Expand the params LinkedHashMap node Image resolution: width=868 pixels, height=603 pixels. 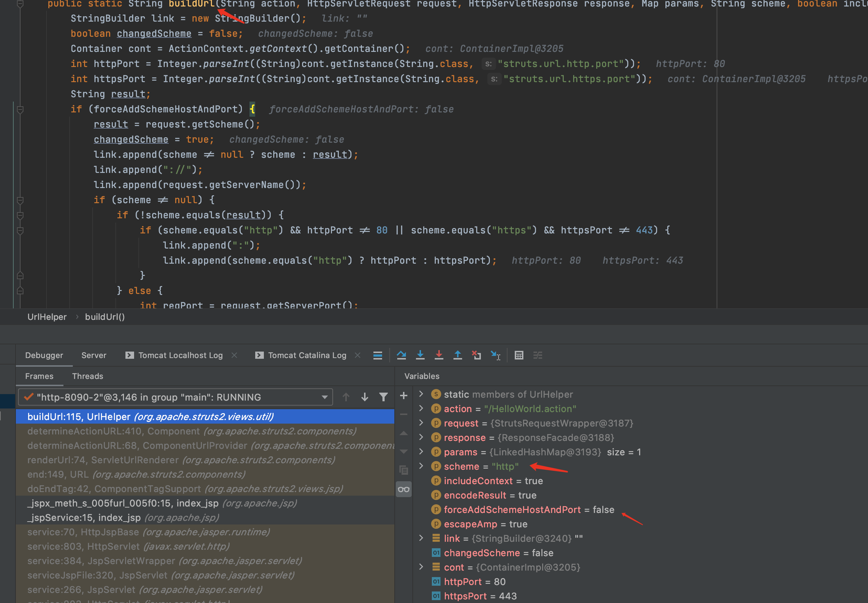pos(421,451)
